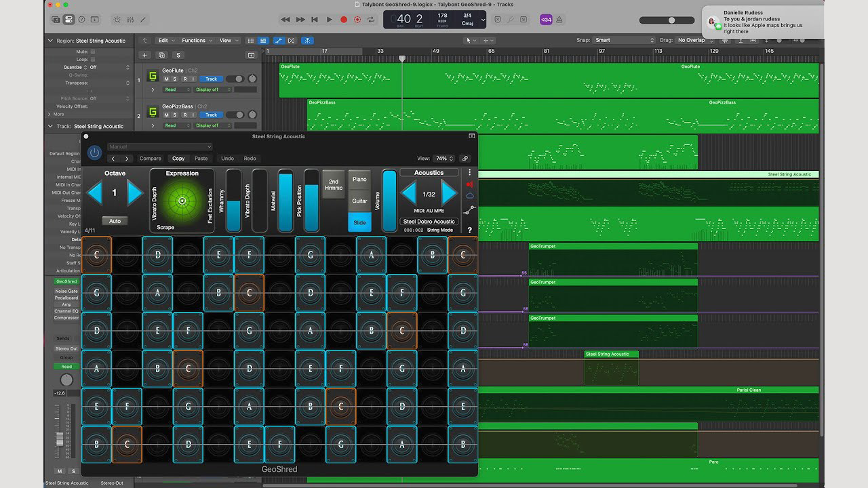
Task: Click the add new track plus button
Action: tap(144, 55)
